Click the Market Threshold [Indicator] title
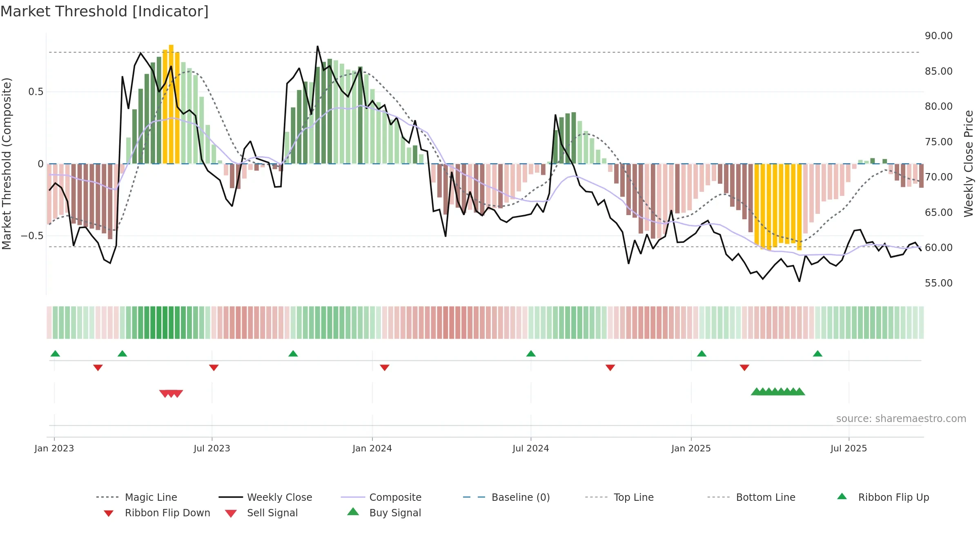Image resolution: width=980 pixels, height=551 pixels. point(105,11)
